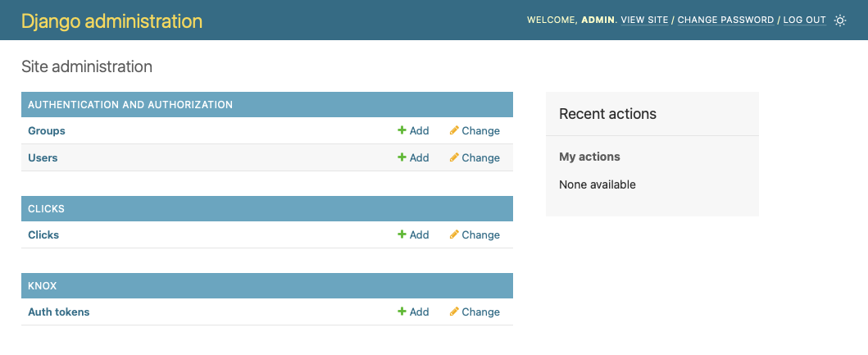Click the green plus icon for Users

(402, 158)
